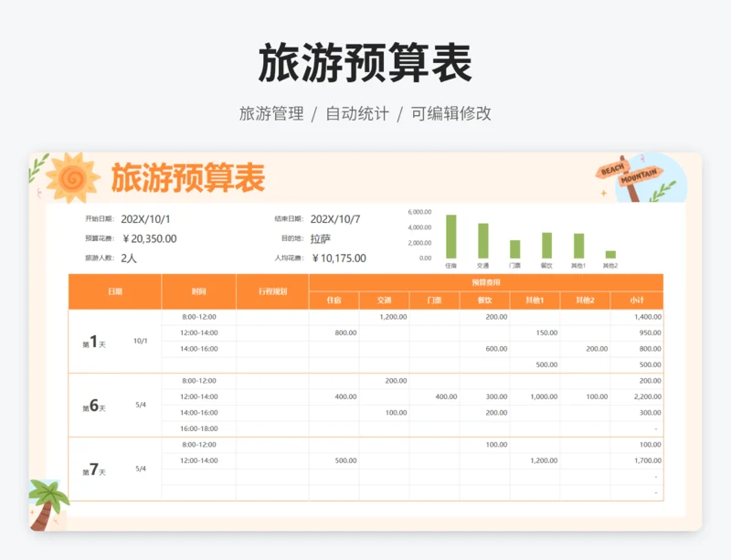The height and width of the screenshot is (560, 731).
Task: Select the end date value 202X/10/7
Action: point(335,219)
